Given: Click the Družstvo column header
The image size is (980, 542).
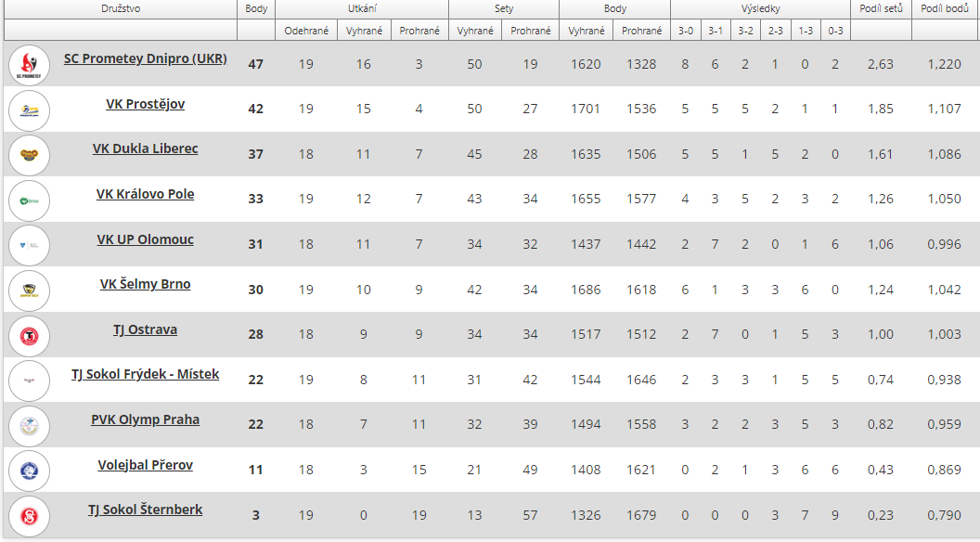Looking at the screenshot, I should tap(121, 8).
